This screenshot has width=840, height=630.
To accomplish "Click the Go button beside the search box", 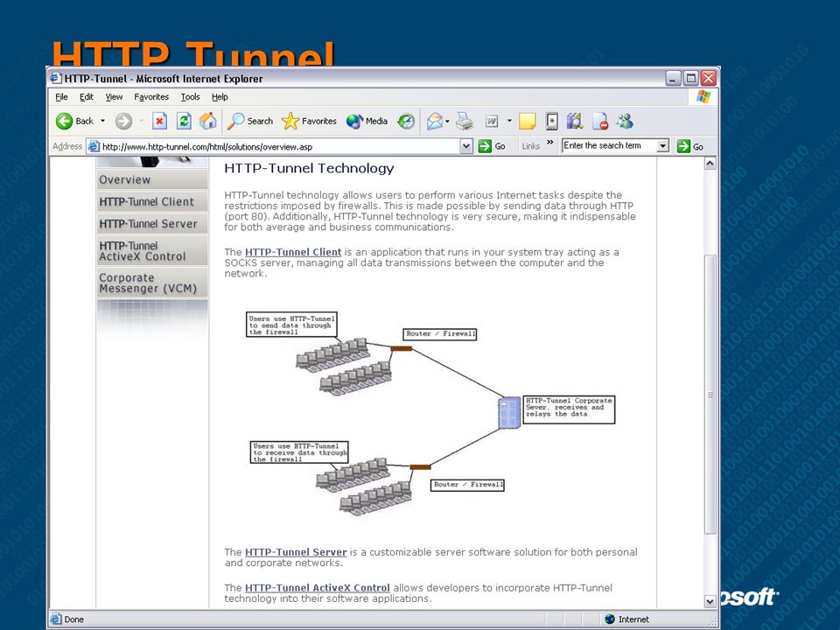I will tap(690, 146).
